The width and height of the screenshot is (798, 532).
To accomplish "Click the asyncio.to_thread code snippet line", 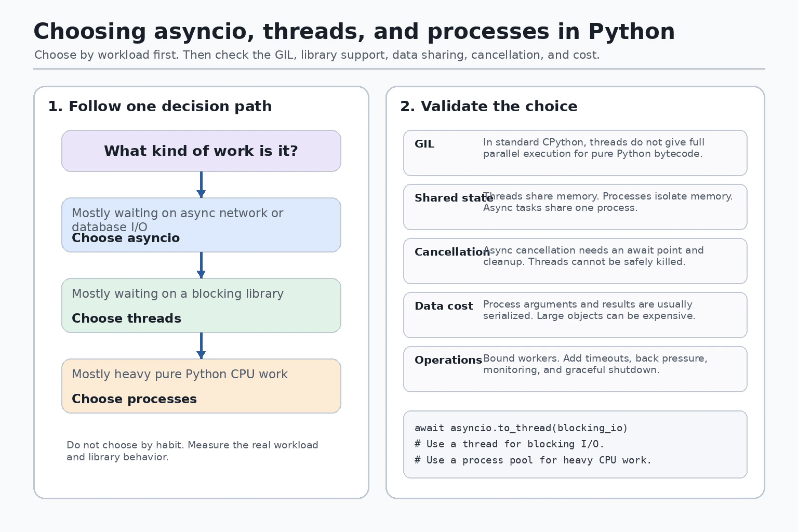I will click(x=521, y=428).
